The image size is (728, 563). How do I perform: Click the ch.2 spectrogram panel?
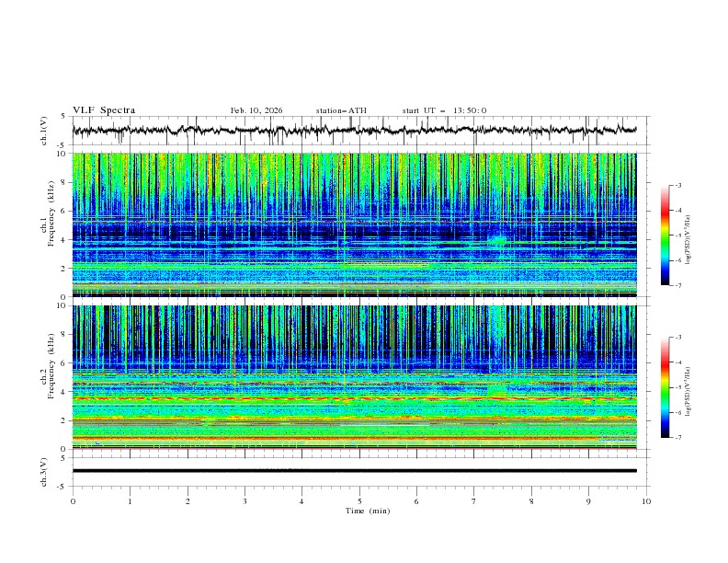(x=354, y=377)
